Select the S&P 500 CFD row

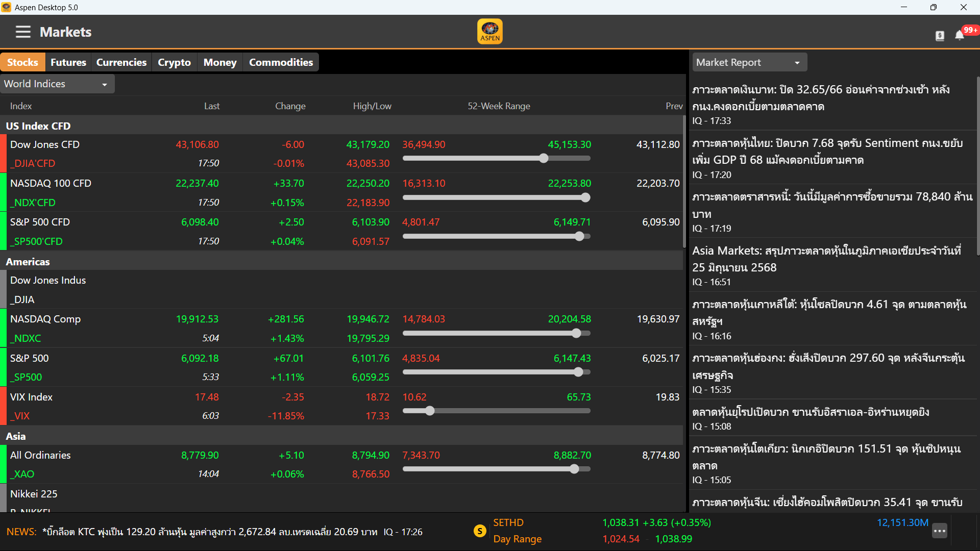point(341,231)
